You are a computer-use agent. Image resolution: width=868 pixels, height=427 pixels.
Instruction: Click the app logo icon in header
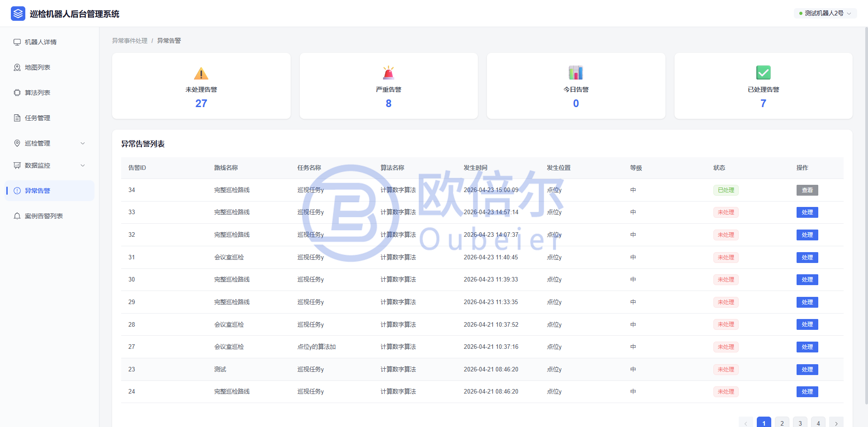click(18, 14)
